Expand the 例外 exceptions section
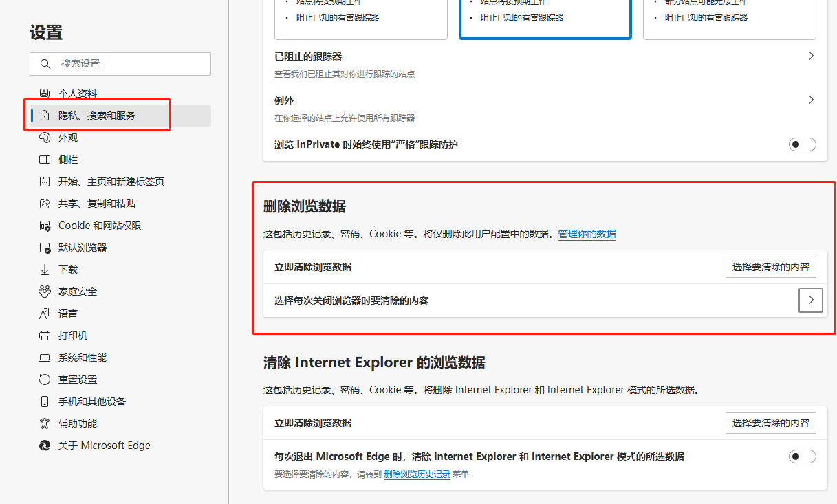 [811, 100]
